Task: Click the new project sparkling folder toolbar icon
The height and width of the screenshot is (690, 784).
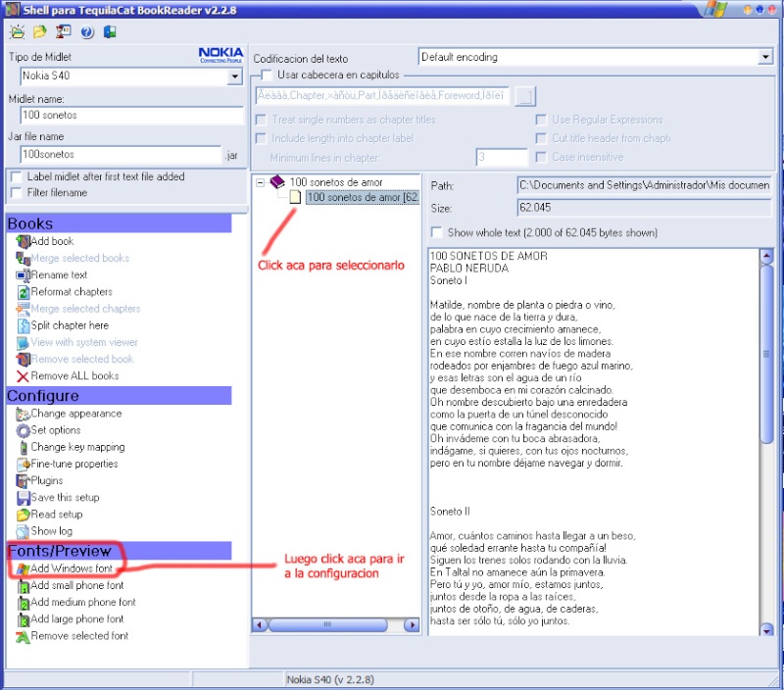Action: [x=17, y=32]
